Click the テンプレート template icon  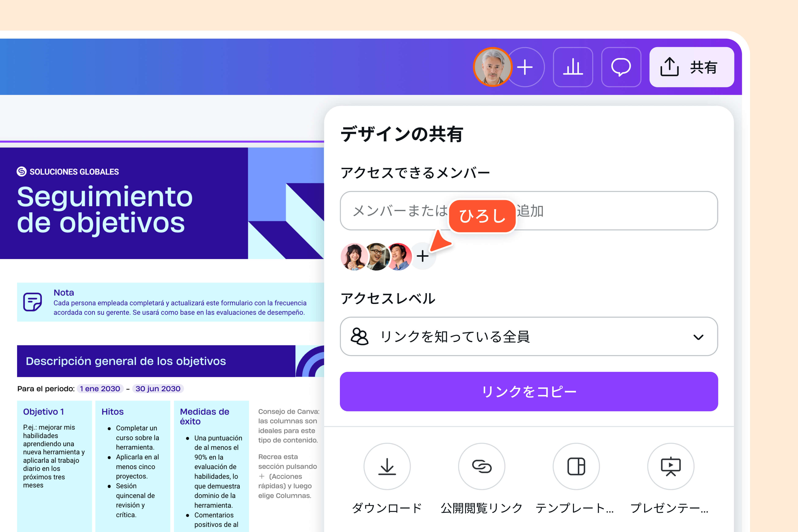(576, 467)
